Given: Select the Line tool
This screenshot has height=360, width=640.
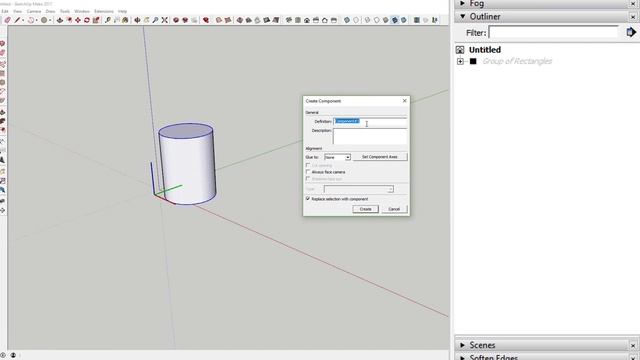Looking at the screenshot, I should [17, 20].
